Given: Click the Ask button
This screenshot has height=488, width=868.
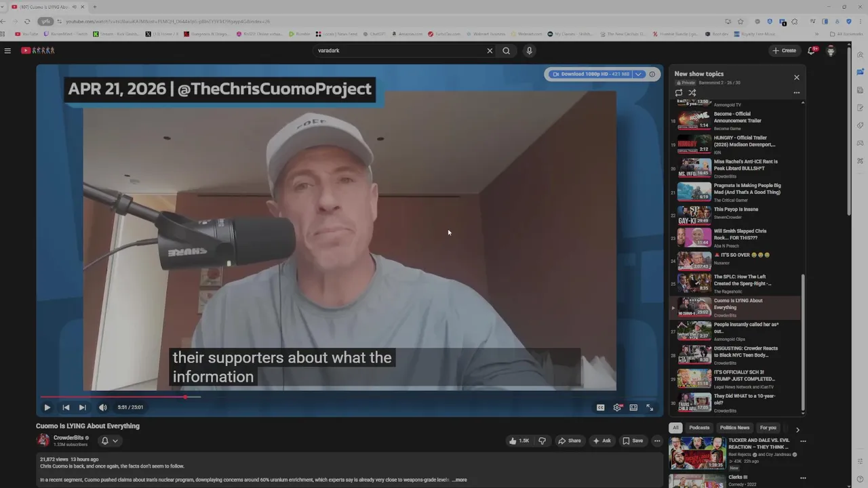Looking at the screenshot, I should point(601,441).
